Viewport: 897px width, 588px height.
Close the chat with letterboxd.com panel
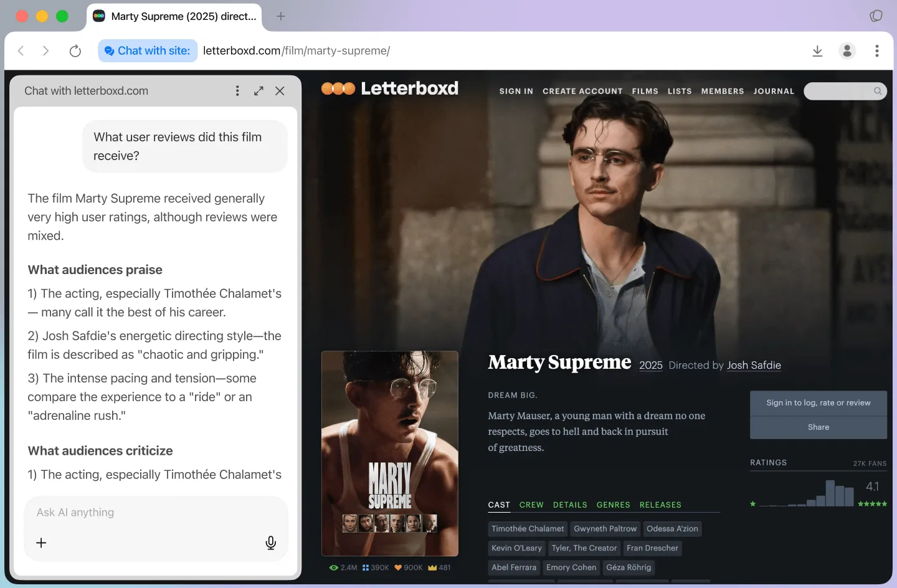pos(280,91)
